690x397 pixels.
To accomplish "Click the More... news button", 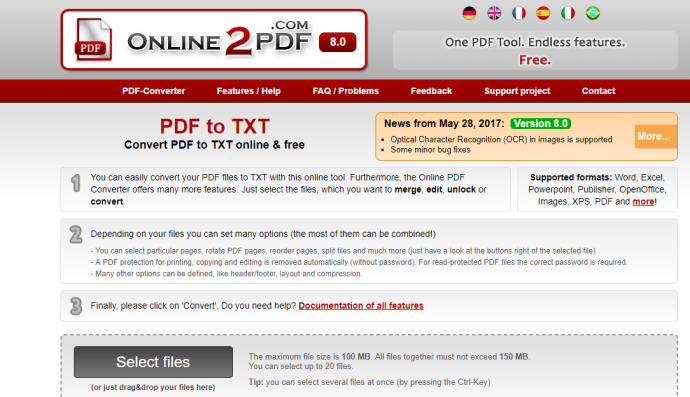I will (x=655, y=136).
